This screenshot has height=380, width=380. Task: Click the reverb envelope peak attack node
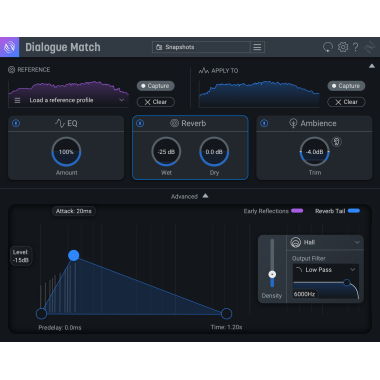click(74, 255)
